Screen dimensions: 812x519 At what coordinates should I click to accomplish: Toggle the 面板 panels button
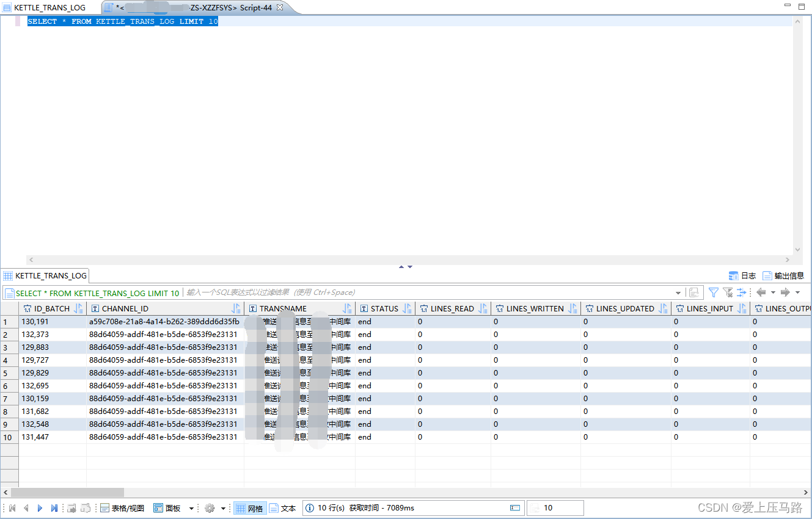167,508
